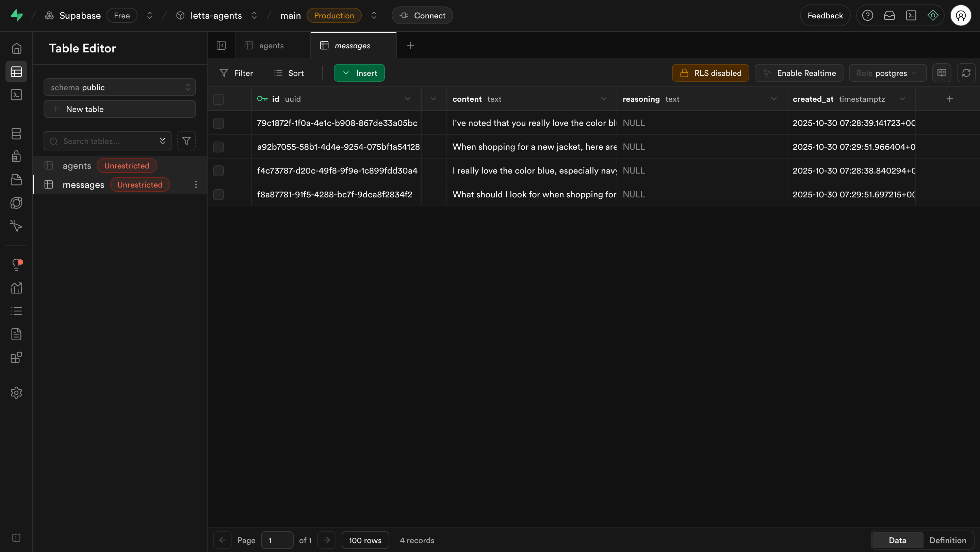
Task: Open the Role postgres dropdown
Action: coord(887,73)
